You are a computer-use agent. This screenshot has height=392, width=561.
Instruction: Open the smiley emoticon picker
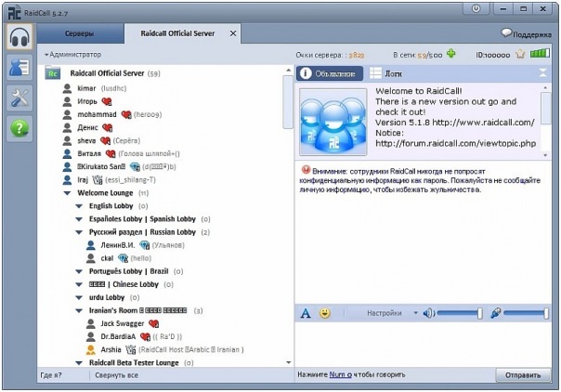pos(325,313)
